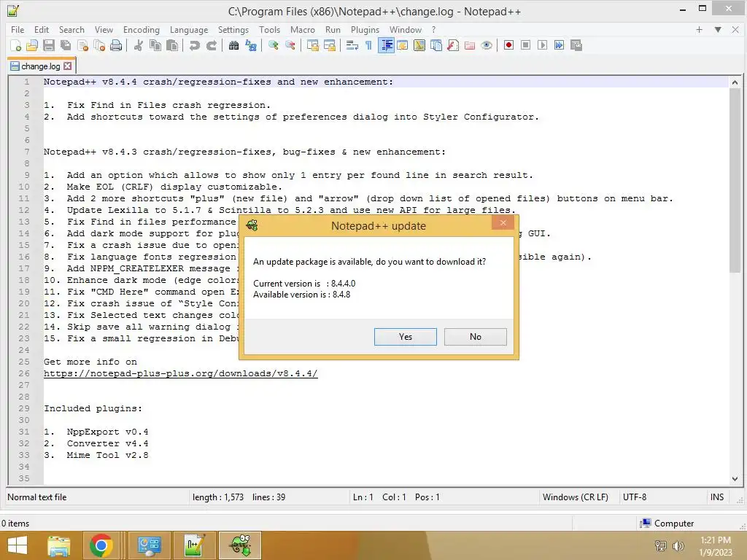747x560 pixels.
Task: Click the Zoom In magnifier icon
Action: [x=274, y=45]
